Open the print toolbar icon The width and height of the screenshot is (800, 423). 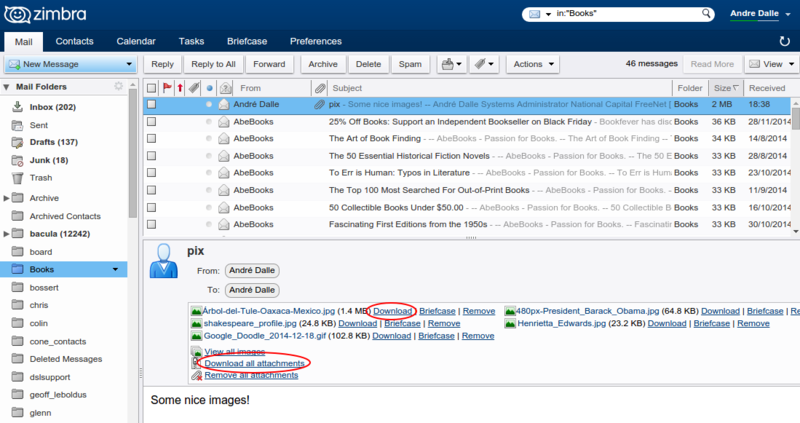[452, 64]
